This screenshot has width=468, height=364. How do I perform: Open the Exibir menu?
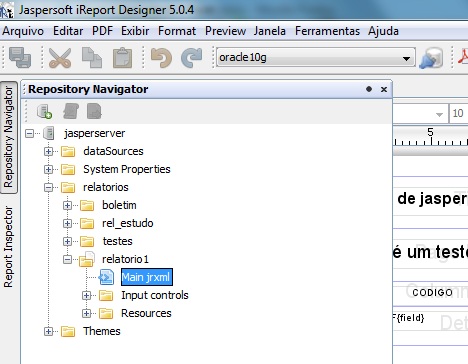(x=135, y=31)
